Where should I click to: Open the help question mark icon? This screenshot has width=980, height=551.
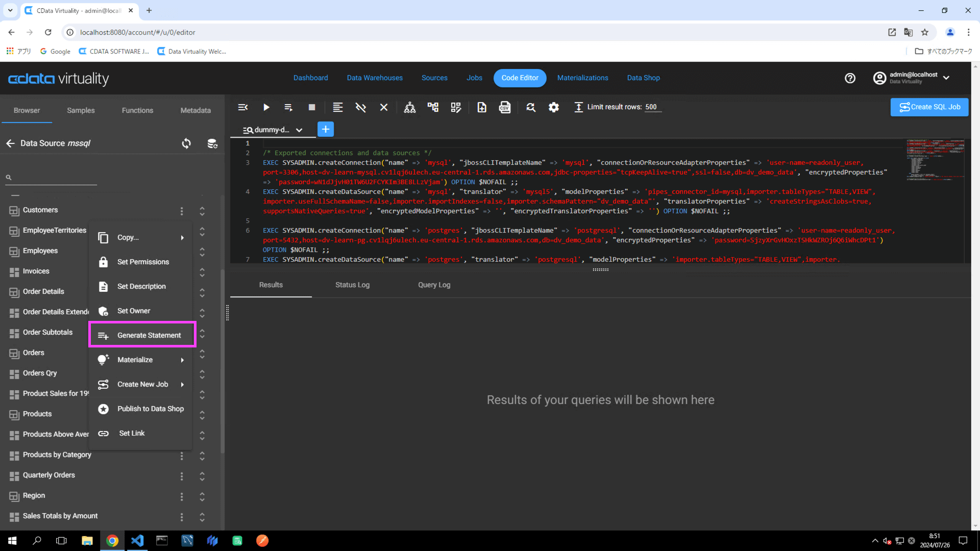click(x=850, y=78)
